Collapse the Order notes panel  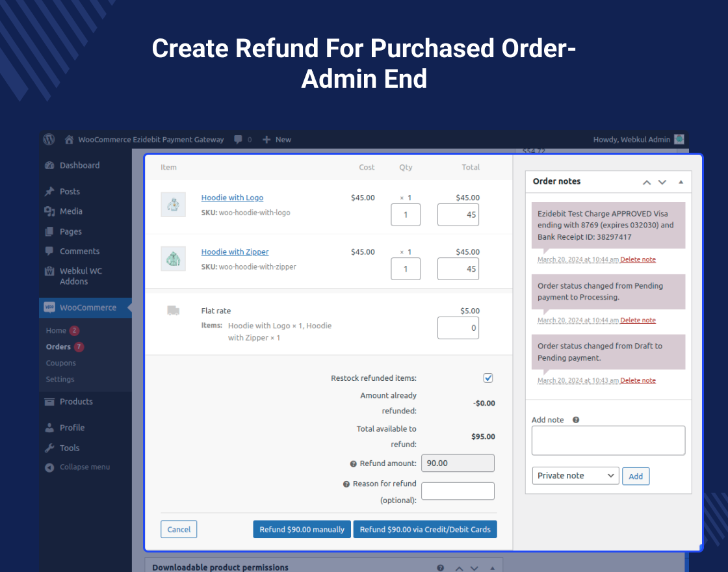(x=681, y=182)
